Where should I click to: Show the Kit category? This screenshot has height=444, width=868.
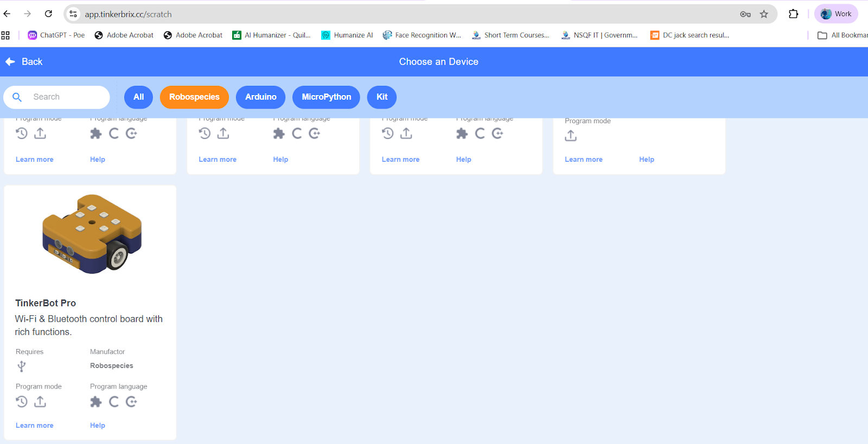tap(382, 97)
